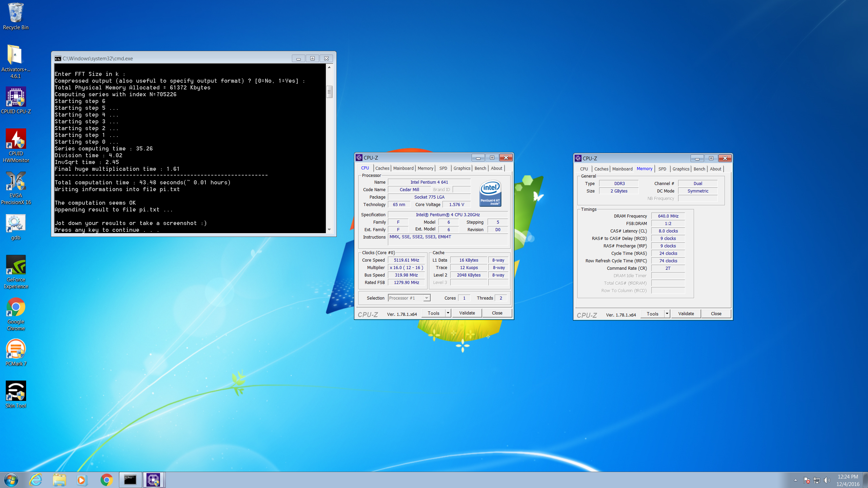
Task: Launch GeForce Experience shortcut
Action: tap(16, 272)
